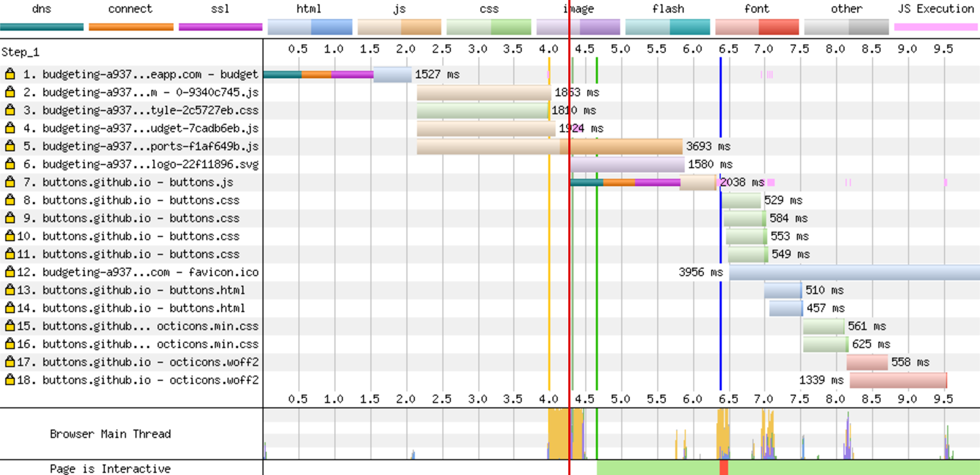Select the '1339 ms' duration on row 18

pyautogui.click(x=821, y=380)
